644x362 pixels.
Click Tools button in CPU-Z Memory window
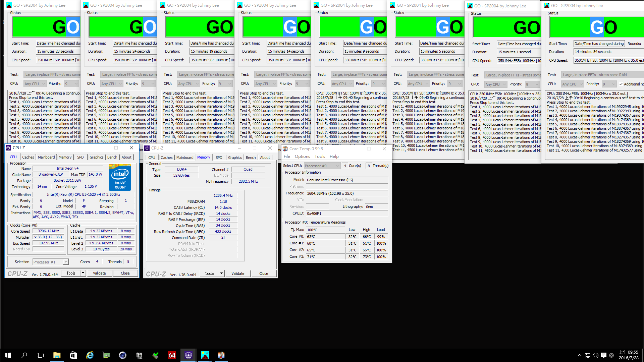click(209, 274)
